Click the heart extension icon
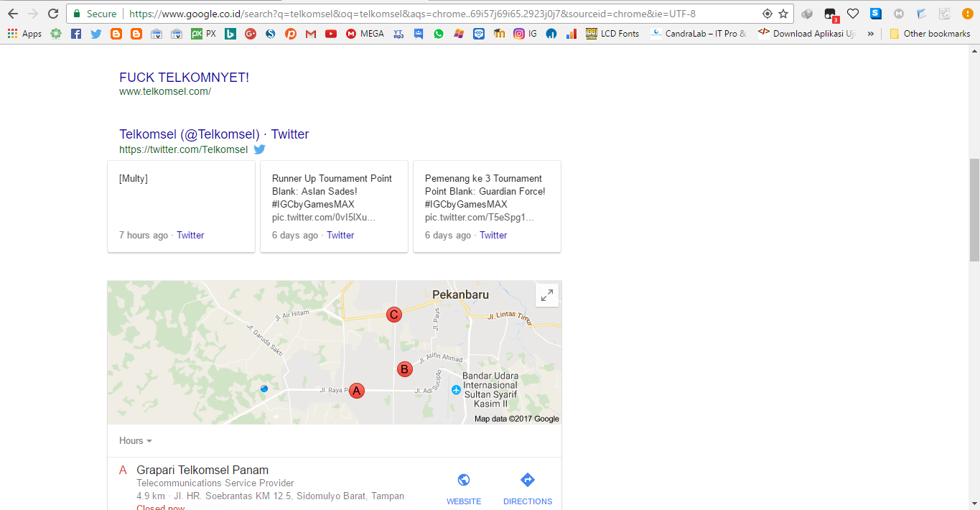The image size is (980, 510). point(853,14)
